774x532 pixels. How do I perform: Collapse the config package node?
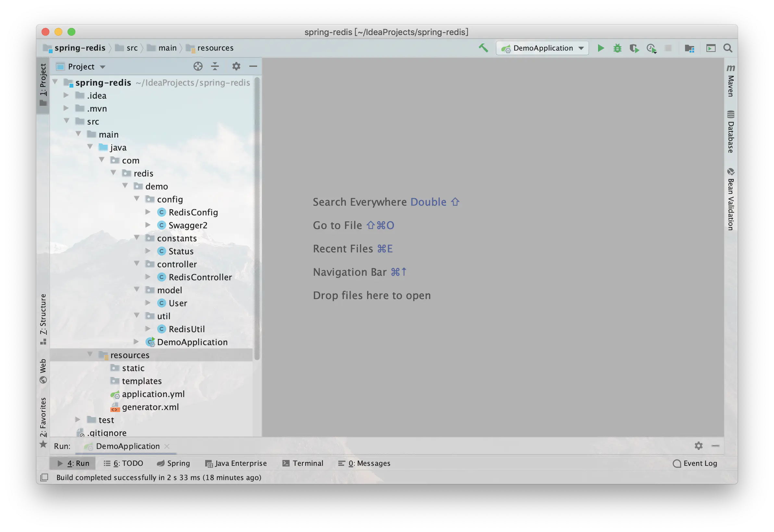137,199
